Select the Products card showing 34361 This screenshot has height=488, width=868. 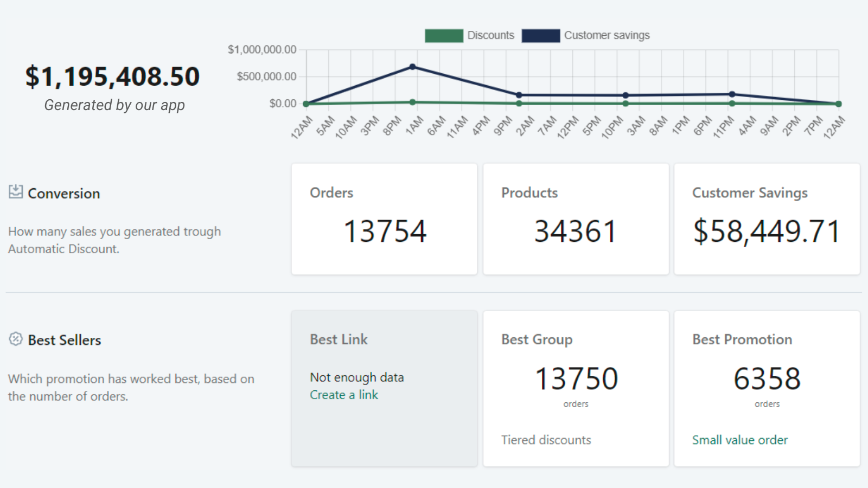576,219
